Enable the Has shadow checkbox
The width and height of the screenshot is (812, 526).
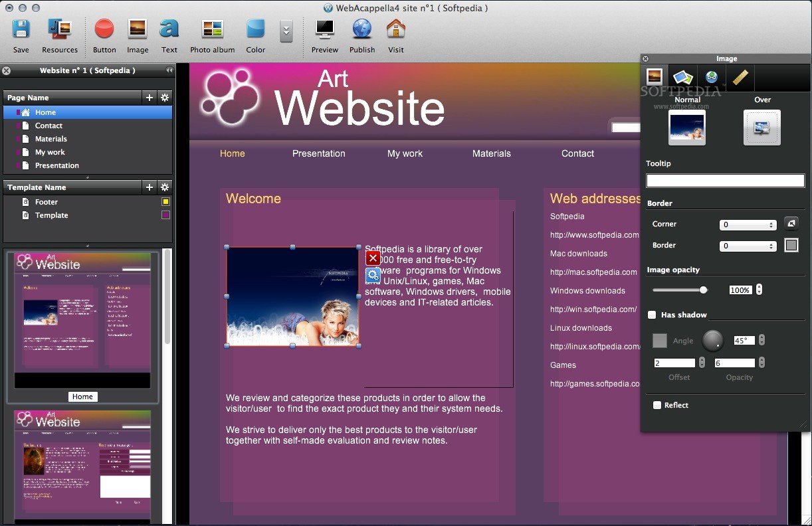(653, 315)
